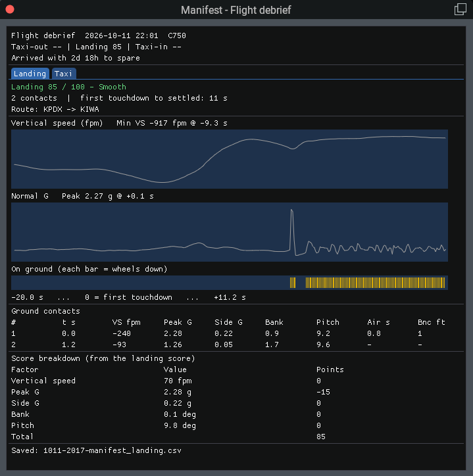Click contact 1 Air s value '0.8'

coord(374,333)
